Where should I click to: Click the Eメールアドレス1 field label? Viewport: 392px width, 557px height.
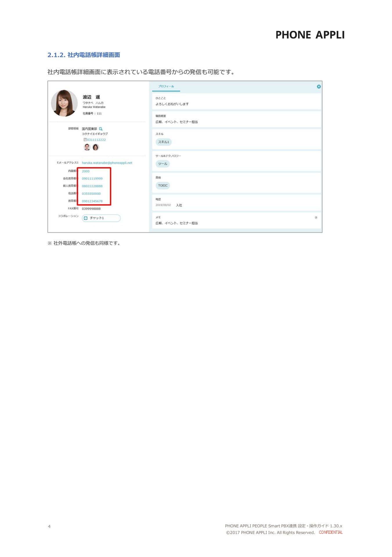(68, 163)
